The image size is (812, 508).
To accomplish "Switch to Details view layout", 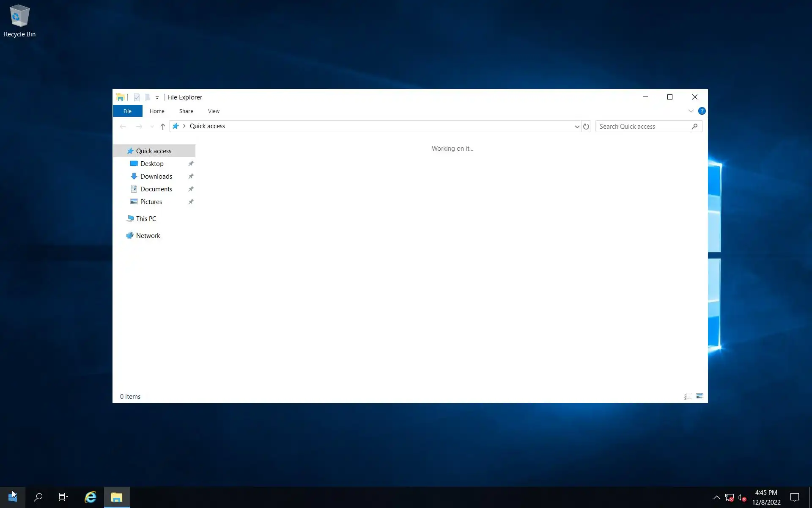I will [x=687, y=396].
